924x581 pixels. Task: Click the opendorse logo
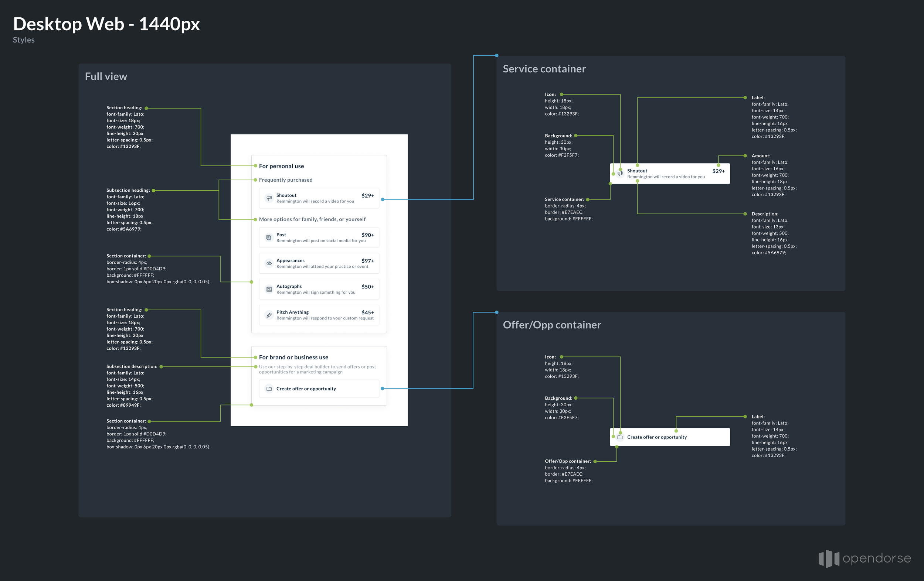(x=864, y=558)
